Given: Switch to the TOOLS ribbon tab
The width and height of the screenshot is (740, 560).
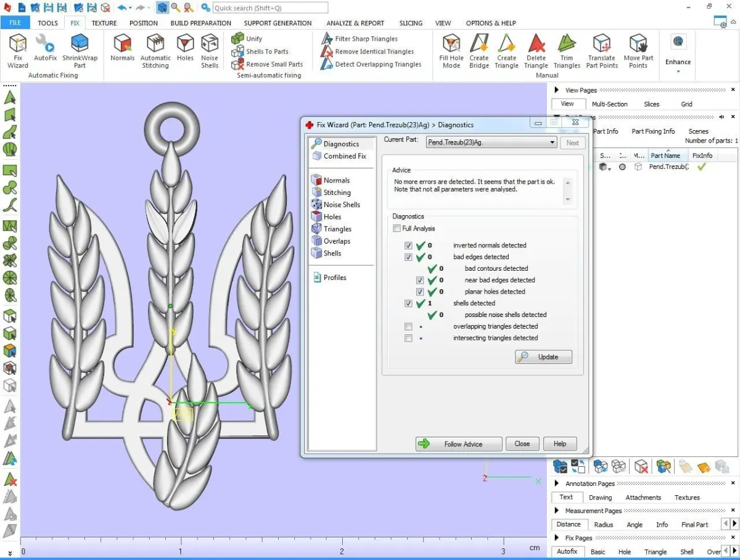Looking at the screenshot, I should [47, 23].
